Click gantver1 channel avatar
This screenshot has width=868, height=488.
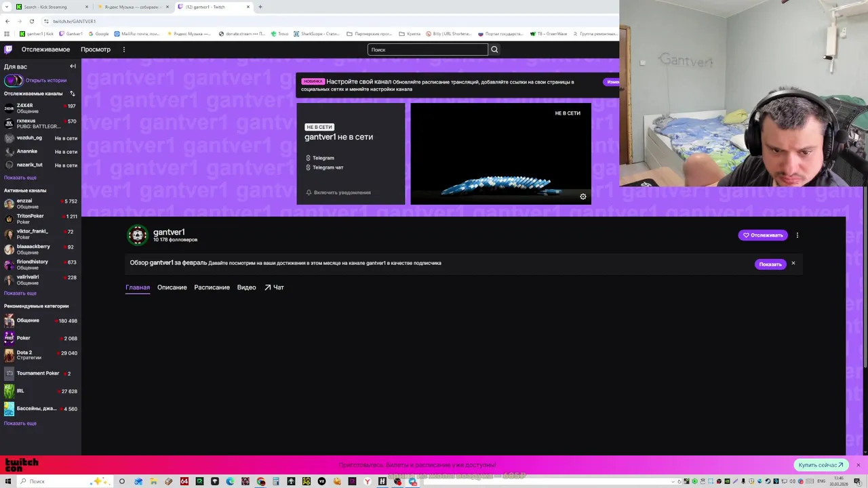pos(138,235)
